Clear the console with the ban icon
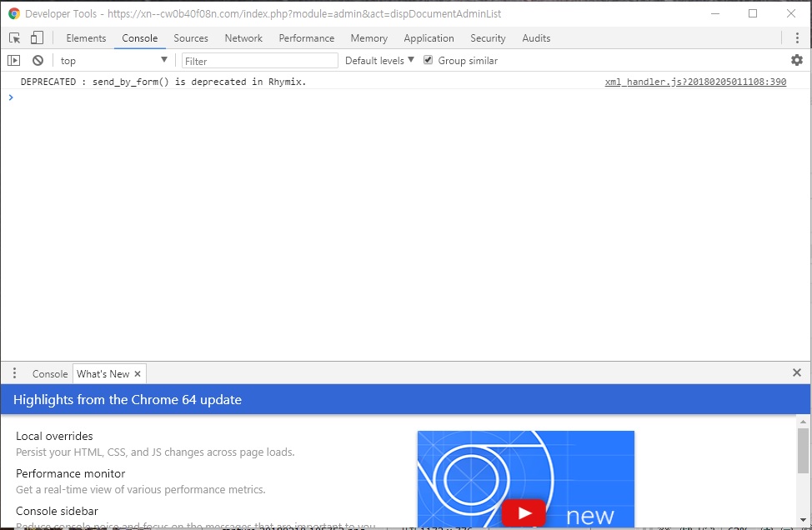This screenshot has height=530, width=812. [38, 61]
